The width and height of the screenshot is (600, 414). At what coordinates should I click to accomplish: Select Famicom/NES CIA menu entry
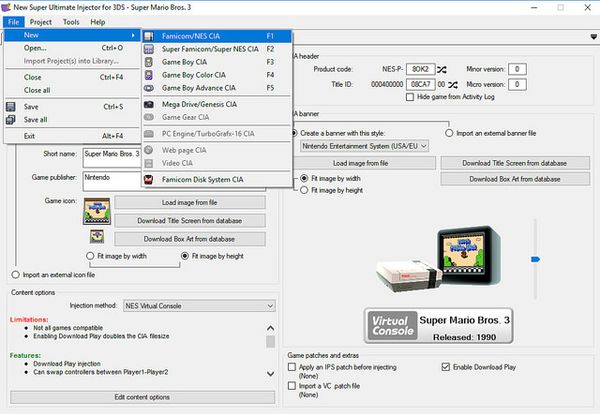click(x=217, y=36)
